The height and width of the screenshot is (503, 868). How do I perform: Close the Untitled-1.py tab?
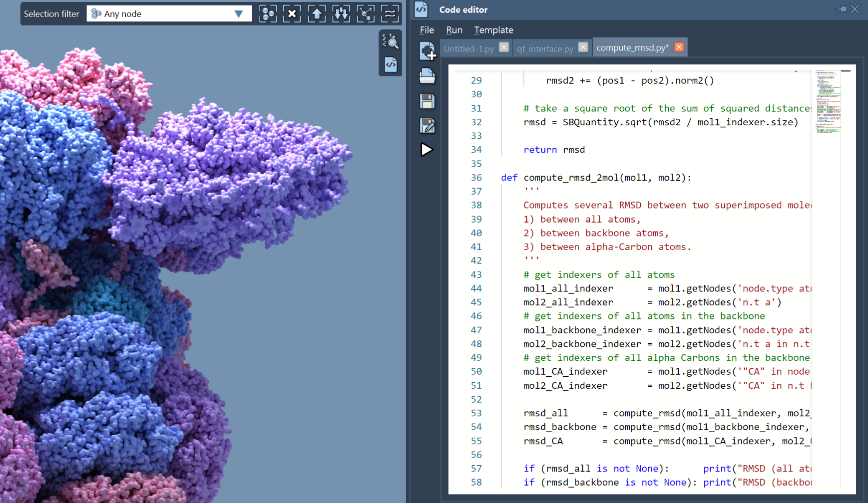click(504, 47)
